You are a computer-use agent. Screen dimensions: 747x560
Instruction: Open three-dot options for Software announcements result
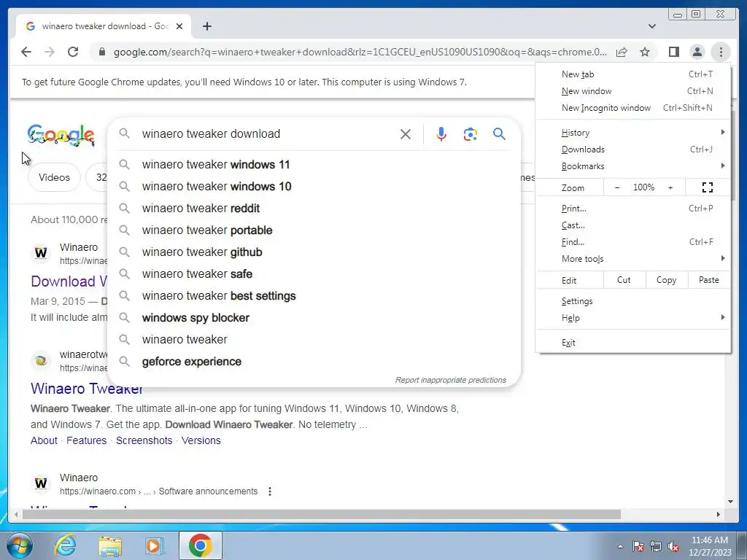point(270,491)
